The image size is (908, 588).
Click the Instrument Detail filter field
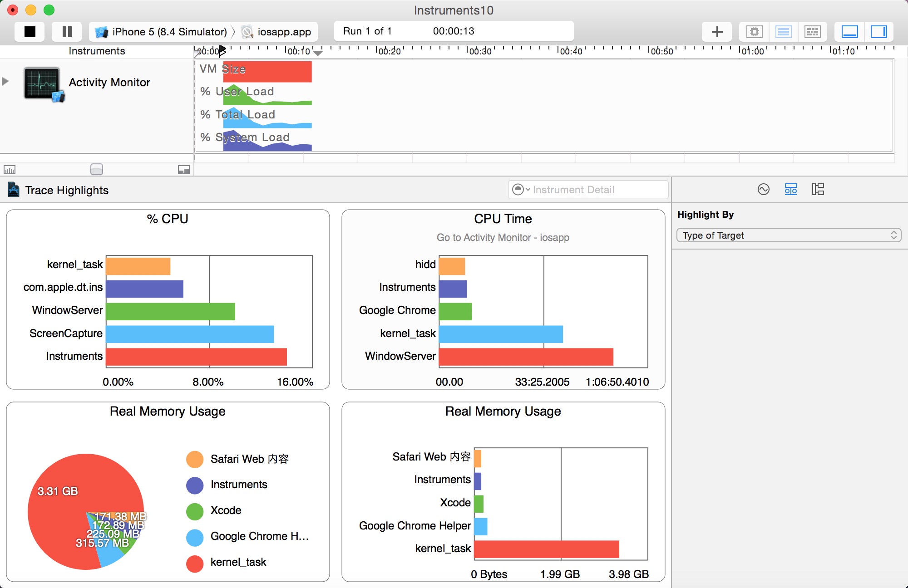(x=588, y=190)
